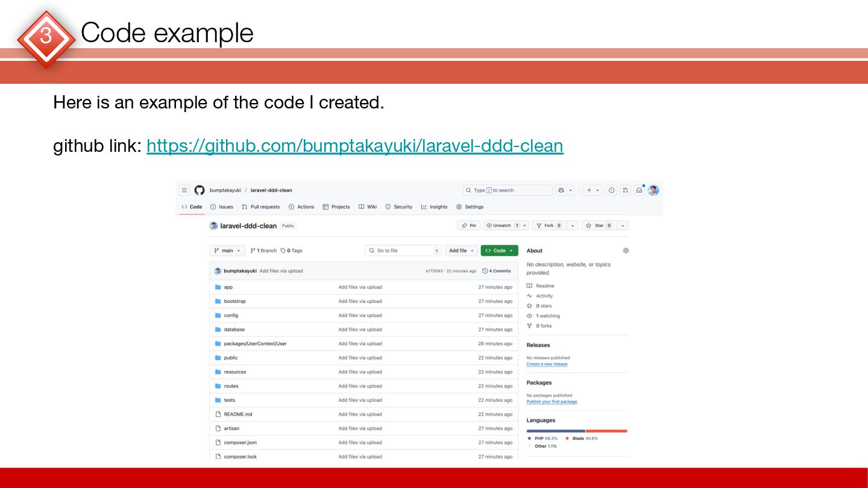This screenshot has height=488, width=868.
Task: Open the slide's github.com/bumptakayuki/laravel-ddd-clean hyperlink
Action: coord(355,146)
